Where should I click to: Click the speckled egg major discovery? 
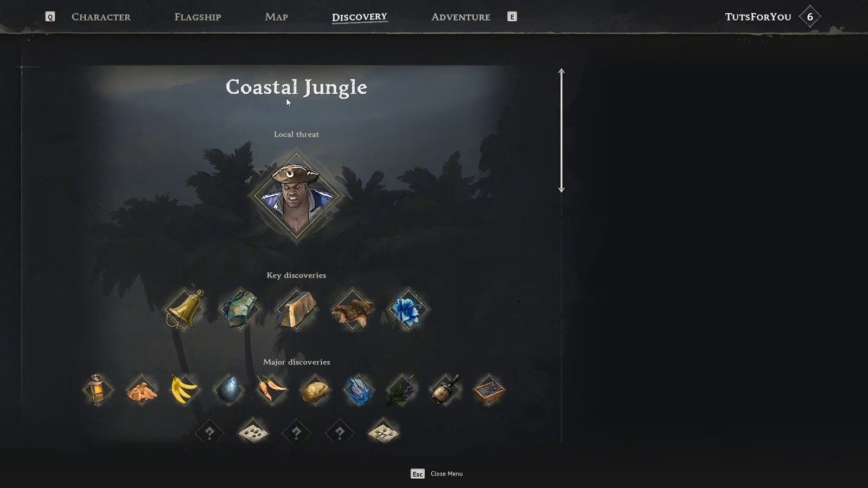(x=228, y=389)
